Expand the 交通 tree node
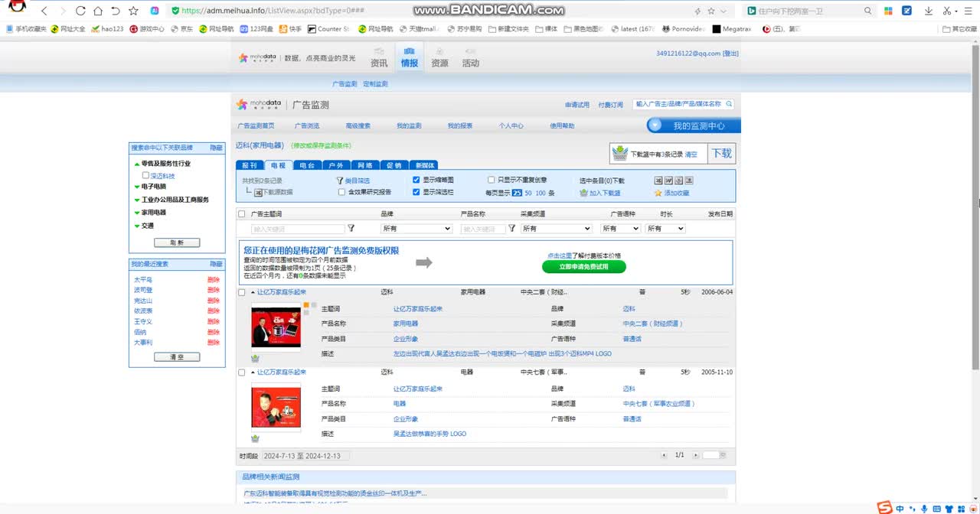 [x=136, y=226]
